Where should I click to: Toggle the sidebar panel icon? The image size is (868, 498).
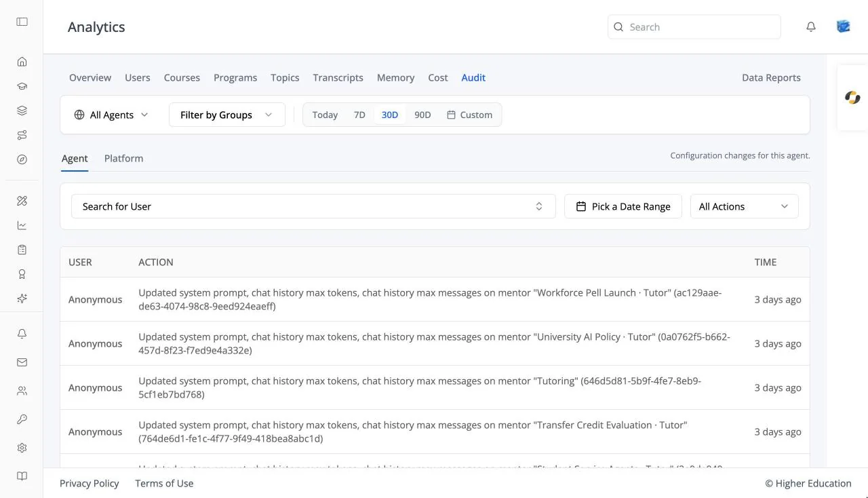tap(22, 22)
